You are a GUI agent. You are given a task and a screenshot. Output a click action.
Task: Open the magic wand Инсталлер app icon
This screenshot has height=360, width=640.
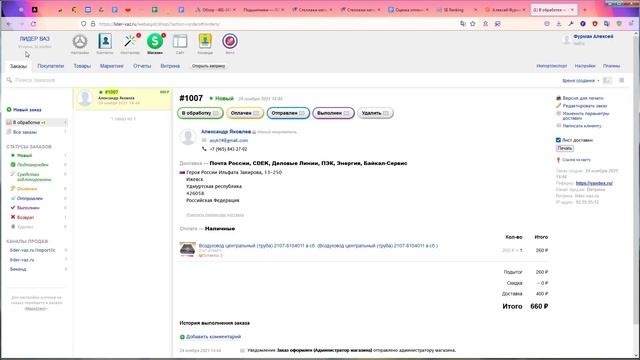click(130, 41)
